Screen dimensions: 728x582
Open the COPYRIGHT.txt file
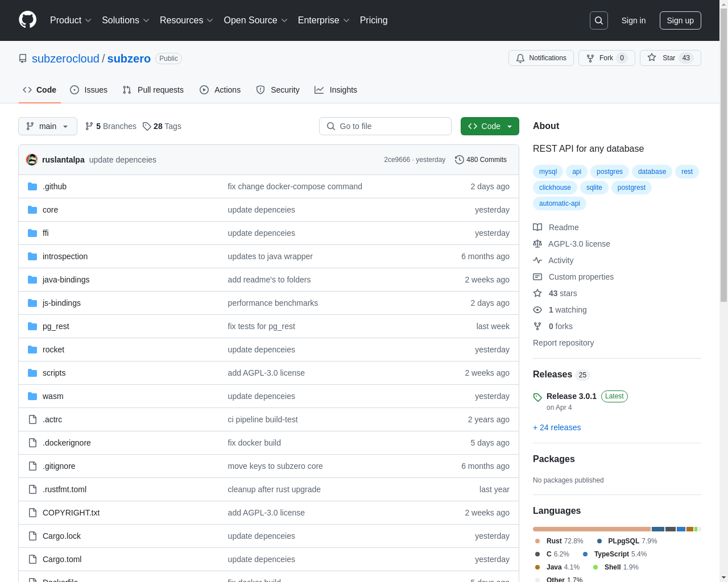(71, 513)
